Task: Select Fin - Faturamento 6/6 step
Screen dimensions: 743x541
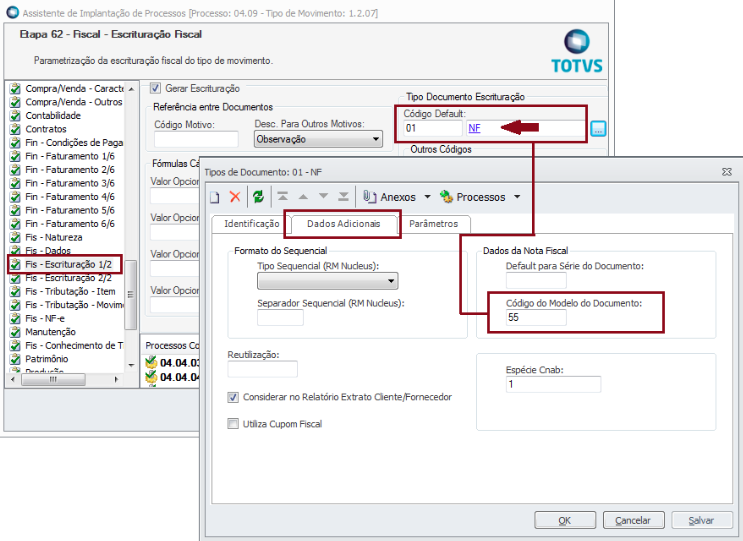Action: point(70,224)
